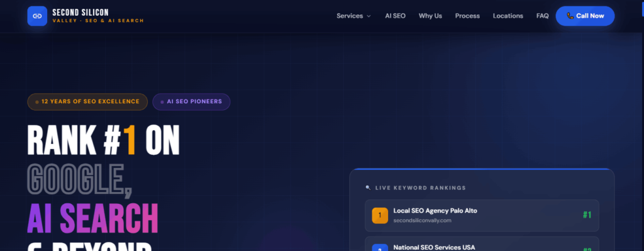Image resolution: width=644 pixels, height=251 pixels.
Task: Open the AI SEO nav item
Action: click(395, 16)
